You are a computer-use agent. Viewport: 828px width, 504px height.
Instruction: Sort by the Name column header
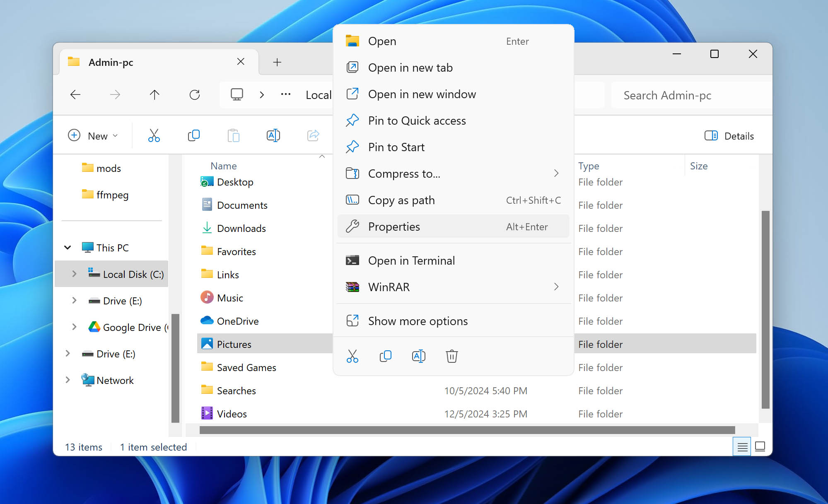point(224,166)
